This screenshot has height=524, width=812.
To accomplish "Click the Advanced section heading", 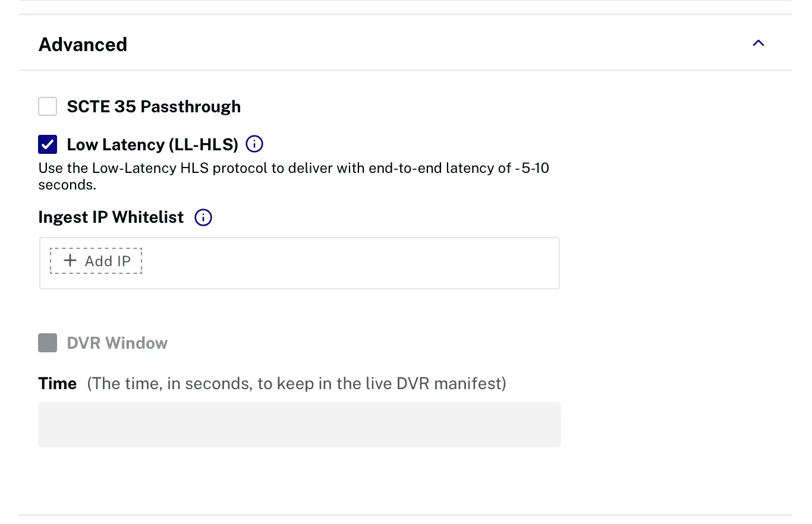I will coord(83,45).
